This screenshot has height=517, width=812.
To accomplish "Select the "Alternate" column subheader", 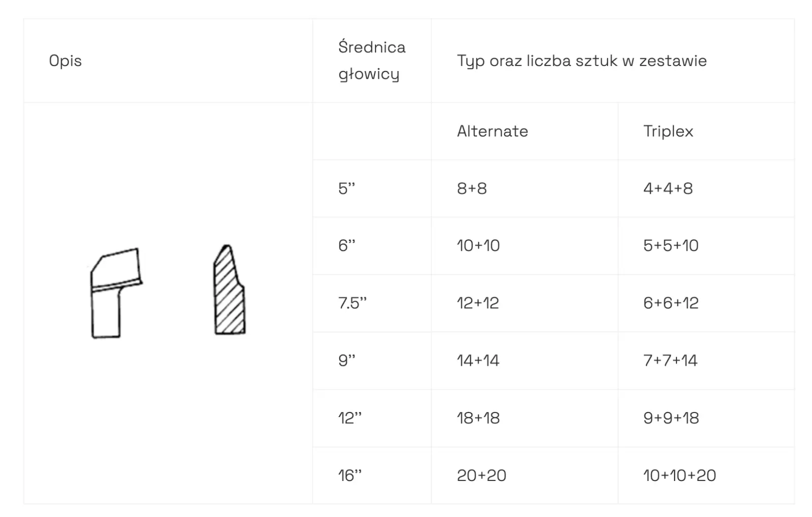I will click(x=492, y=131).
